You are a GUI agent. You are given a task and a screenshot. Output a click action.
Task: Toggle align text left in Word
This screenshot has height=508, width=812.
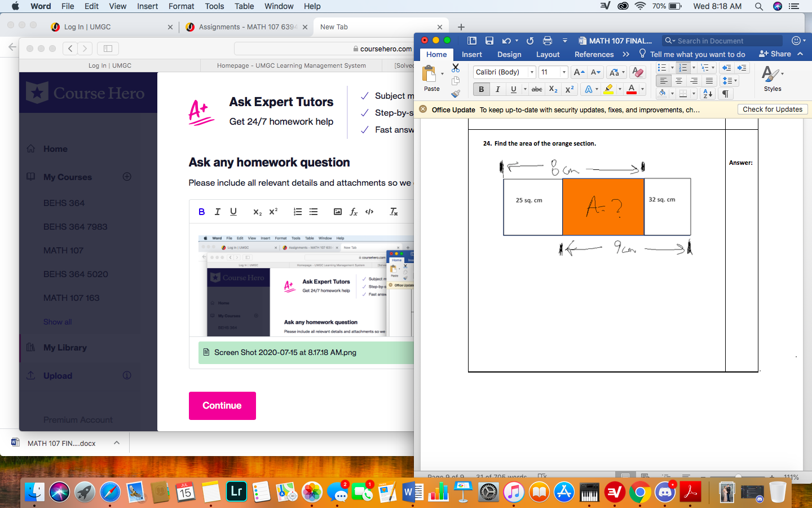(664, 81)
